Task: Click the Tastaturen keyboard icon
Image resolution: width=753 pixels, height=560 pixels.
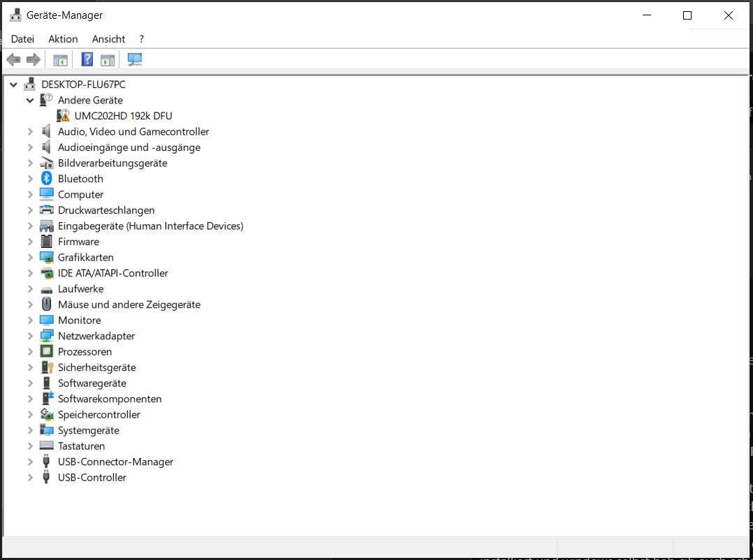Action: tap(47, 445)
